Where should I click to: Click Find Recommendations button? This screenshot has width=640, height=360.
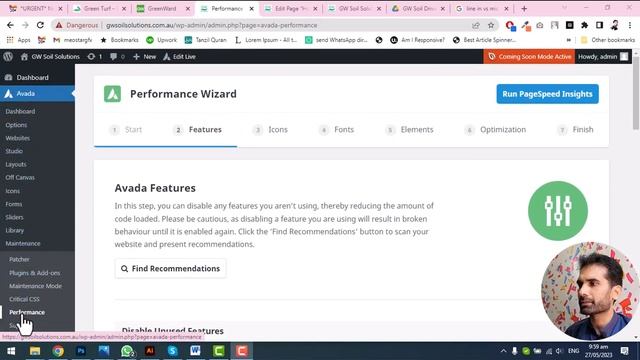[x=170, y=269]
